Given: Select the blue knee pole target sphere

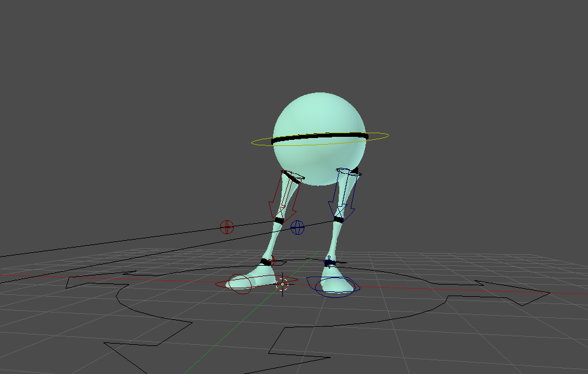Looking at the screenshot, I should [297, 227].
